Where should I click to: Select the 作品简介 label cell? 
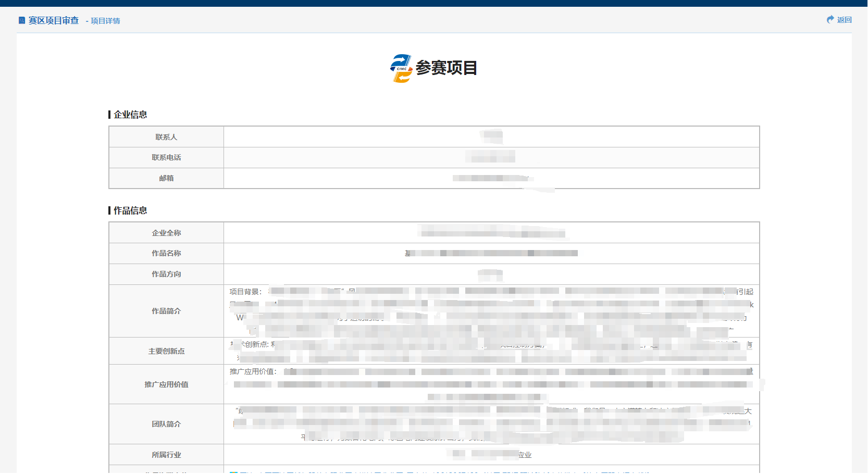pos(166,311)
